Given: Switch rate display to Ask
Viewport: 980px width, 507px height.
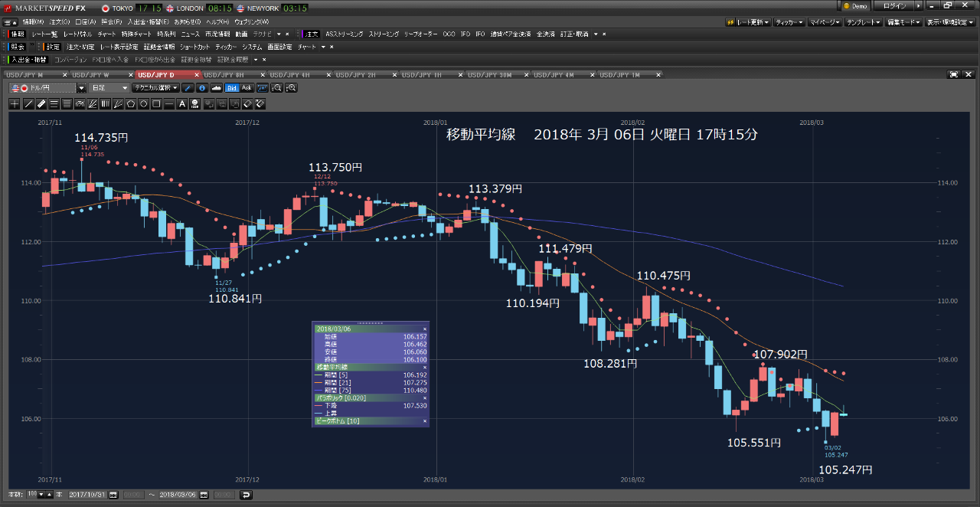Looking at the screenshot, I should click(248, 88).
